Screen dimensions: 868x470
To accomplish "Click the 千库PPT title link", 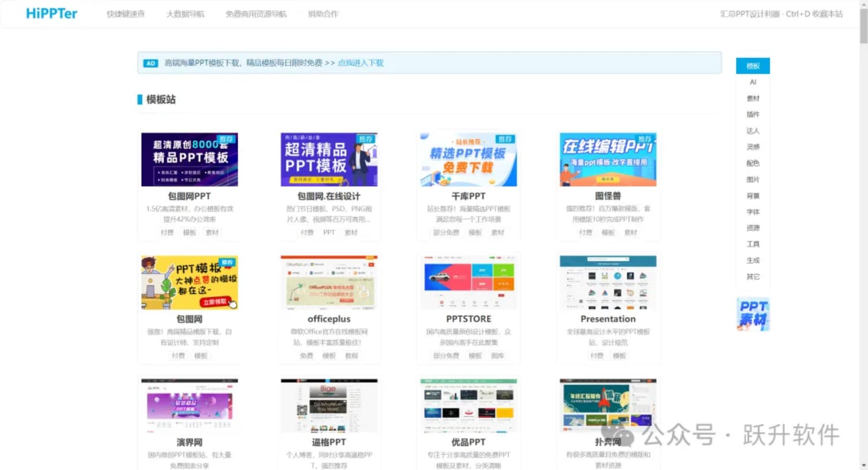I will point(469,196).
